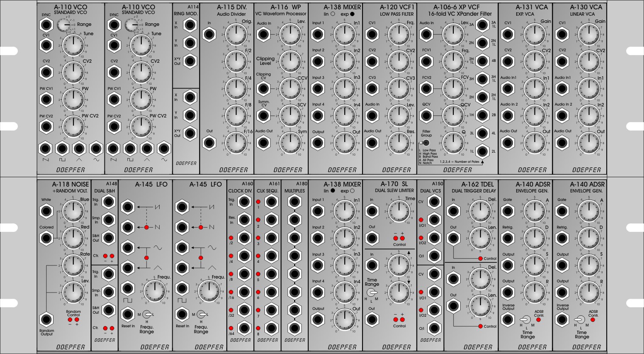The width and height of the screenshot is (644, 354).
Task: Click the Audio Out jack on A-131 VCA
Action: pos(508,142)
